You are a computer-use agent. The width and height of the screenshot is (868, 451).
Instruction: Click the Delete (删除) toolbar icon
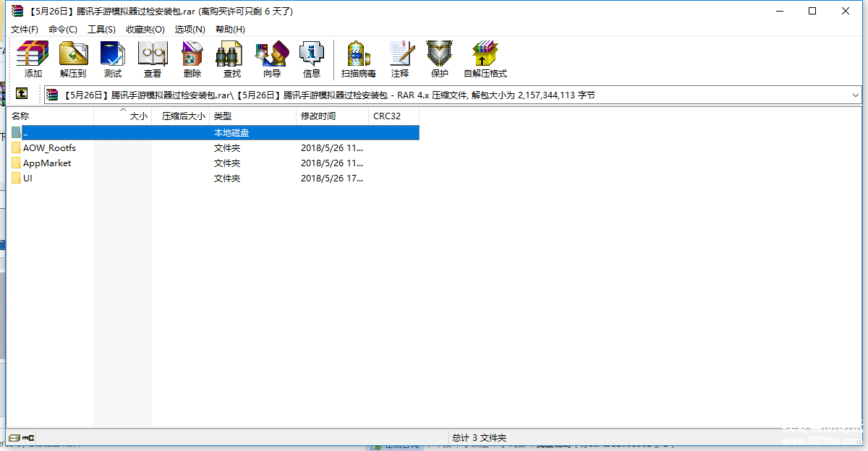(x=192, y=59)
